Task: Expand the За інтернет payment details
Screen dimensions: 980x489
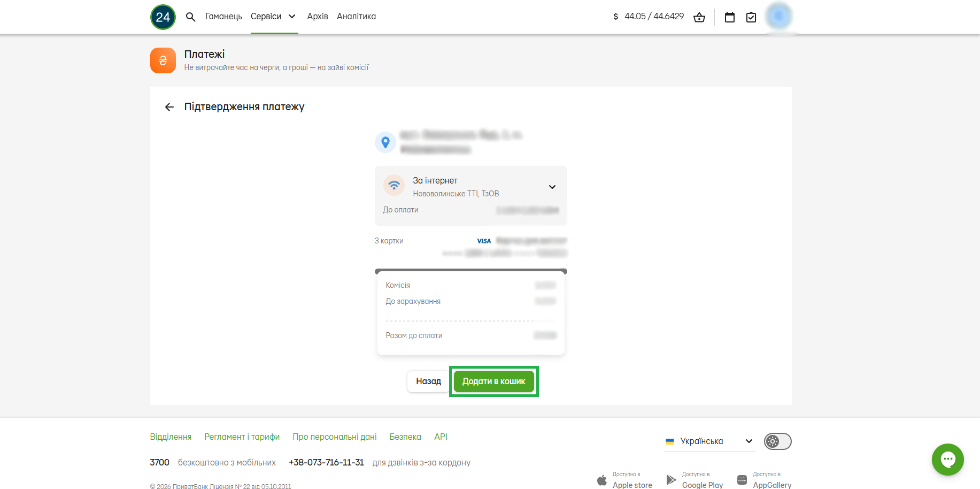Action: click(552, 187)
